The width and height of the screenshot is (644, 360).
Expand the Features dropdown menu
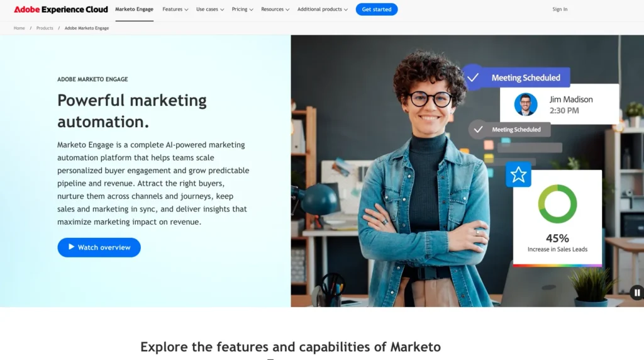(175, 9)
